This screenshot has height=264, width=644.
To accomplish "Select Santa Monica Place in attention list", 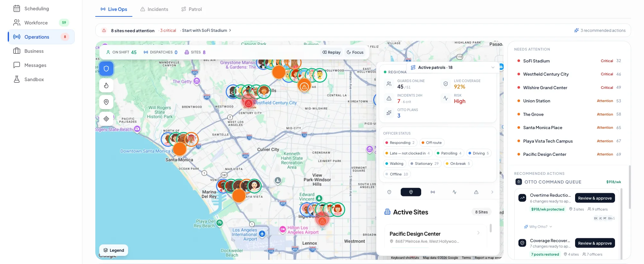I will (x=569, y=128).
